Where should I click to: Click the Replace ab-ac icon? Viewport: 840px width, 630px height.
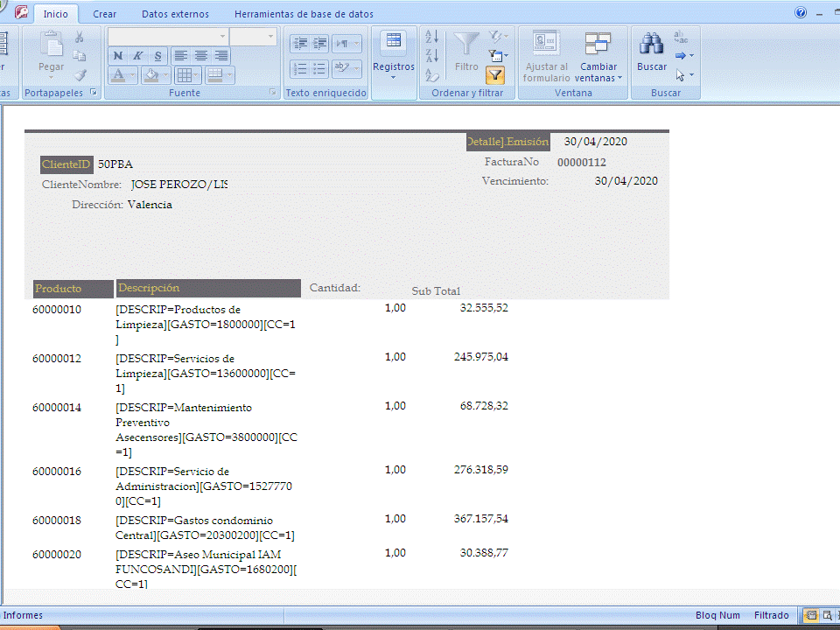681,37
